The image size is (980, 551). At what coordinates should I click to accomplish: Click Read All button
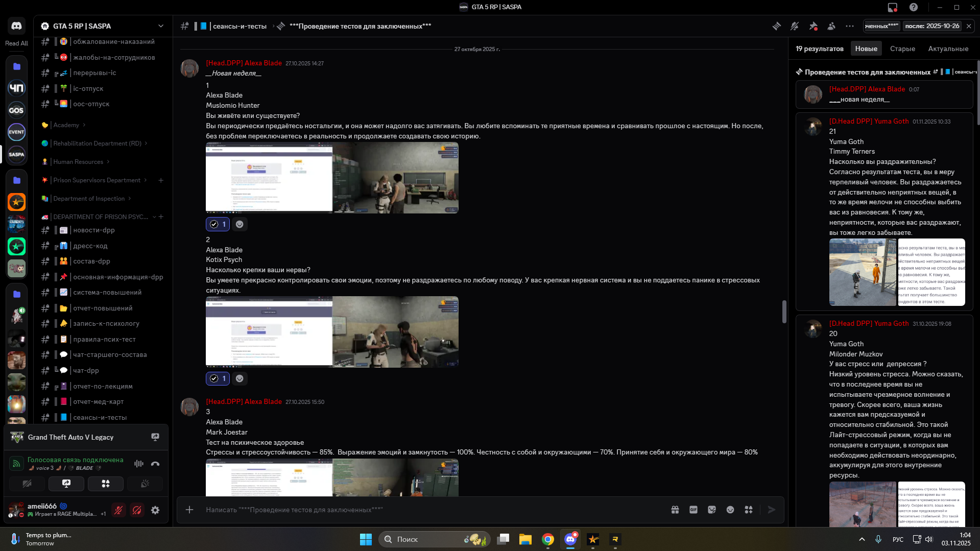click(16, 43)
